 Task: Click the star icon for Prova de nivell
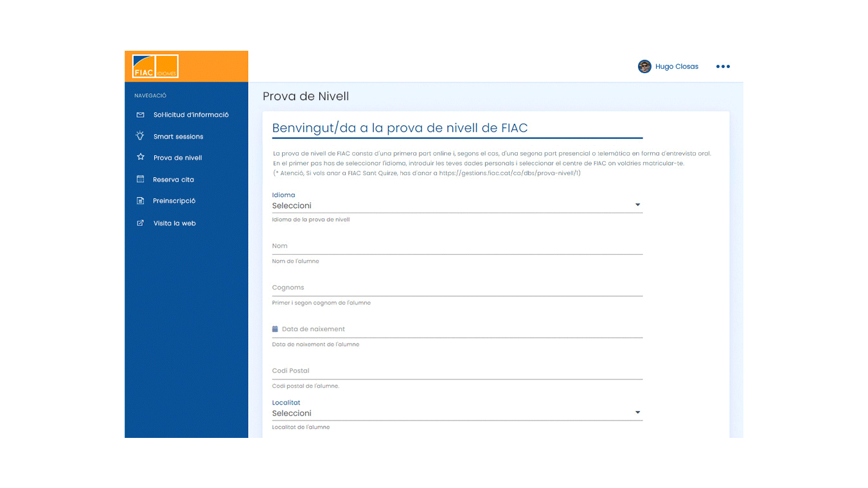140,157
